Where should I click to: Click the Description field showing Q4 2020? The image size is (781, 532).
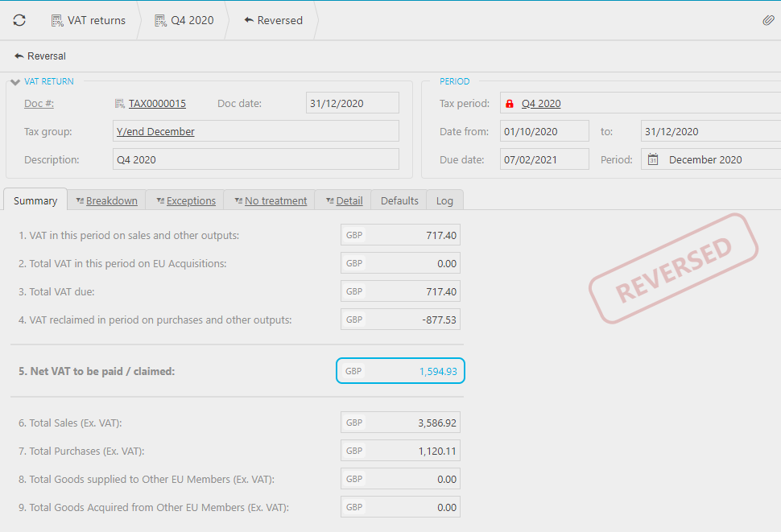point(255,159)
